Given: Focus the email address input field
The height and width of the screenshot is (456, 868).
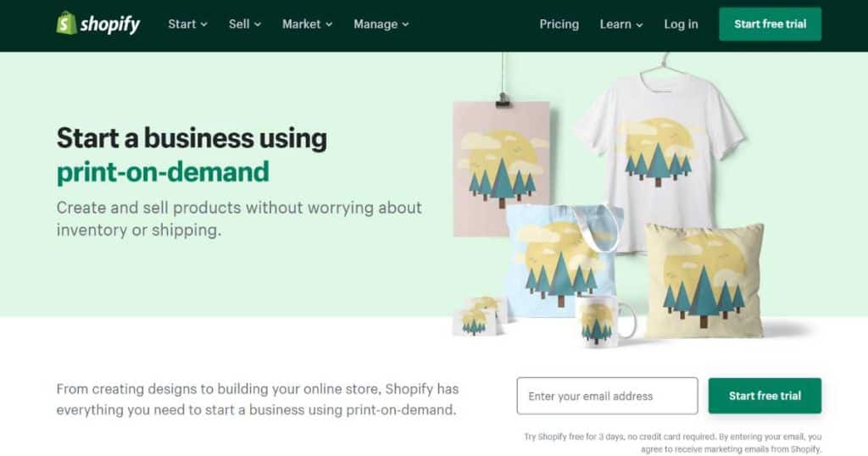Looking at the screenshot, I should tap(607, 396).
